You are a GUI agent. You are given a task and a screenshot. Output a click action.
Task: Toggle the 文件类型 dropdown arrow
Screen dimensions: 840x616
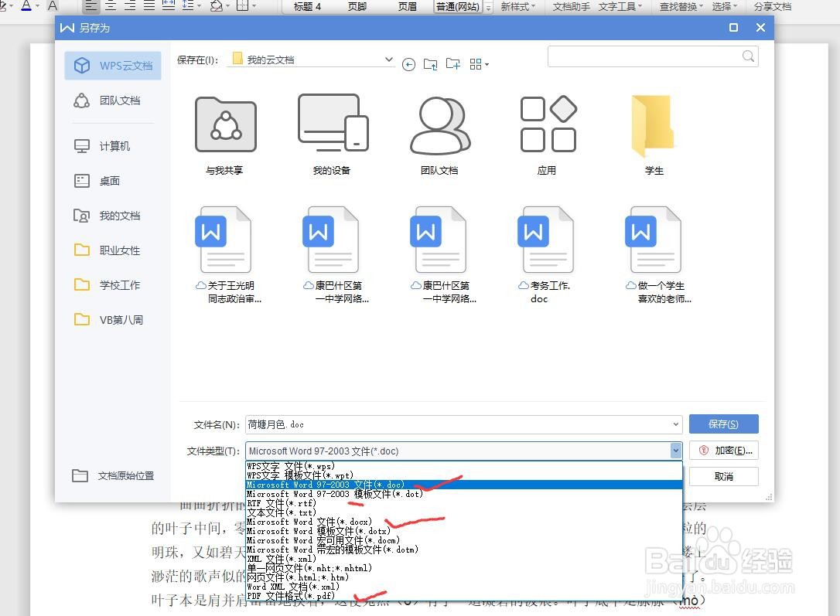(x=675, y=451)
